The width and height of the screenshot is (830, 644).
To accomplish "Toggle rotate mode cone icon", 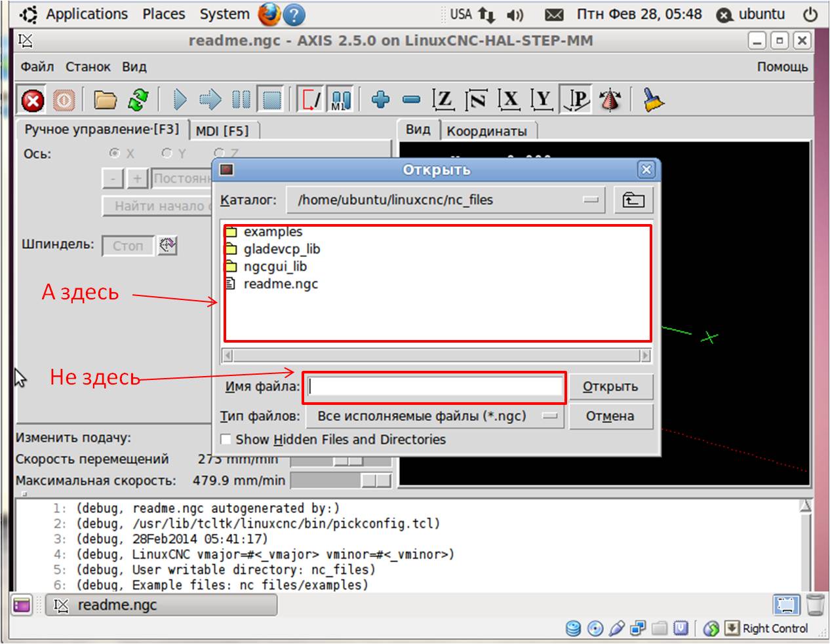I will tap(610, 100).
